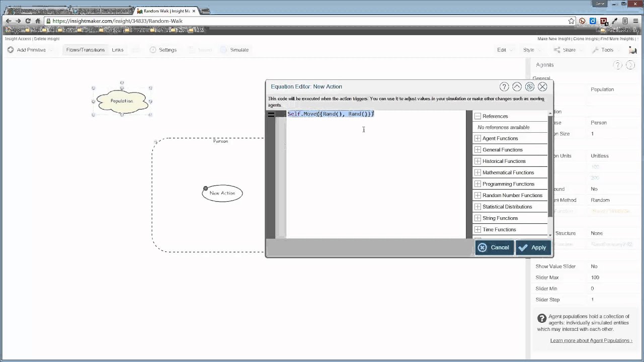Expand the Agent Functions section
The width and height of the screenshot is (644, 362).
478,138
